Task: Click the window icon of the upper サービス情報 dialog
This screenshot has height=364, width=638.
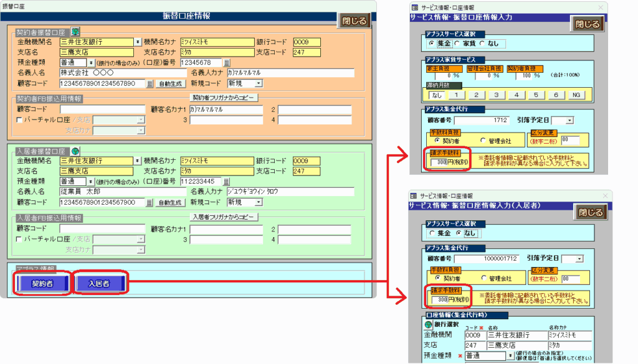Action: pos(414,7)
